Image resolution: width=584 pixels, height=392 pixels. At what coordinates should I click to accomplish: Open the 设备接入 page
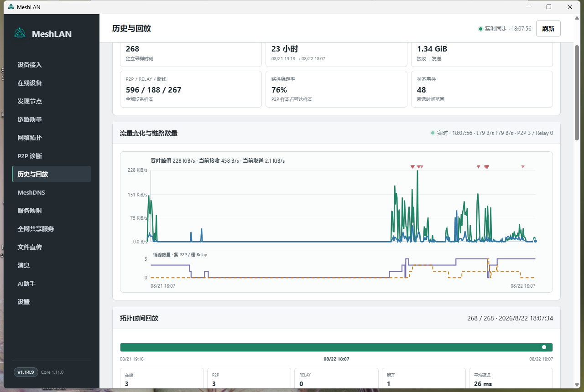pos(52,65)
